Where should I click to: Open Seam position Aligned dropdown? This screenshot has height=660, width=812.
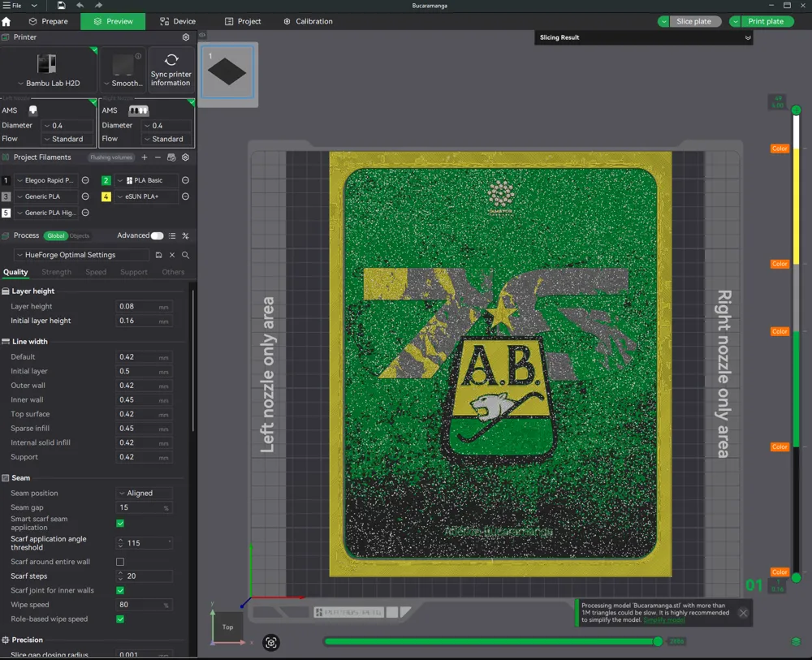point(144,493)
